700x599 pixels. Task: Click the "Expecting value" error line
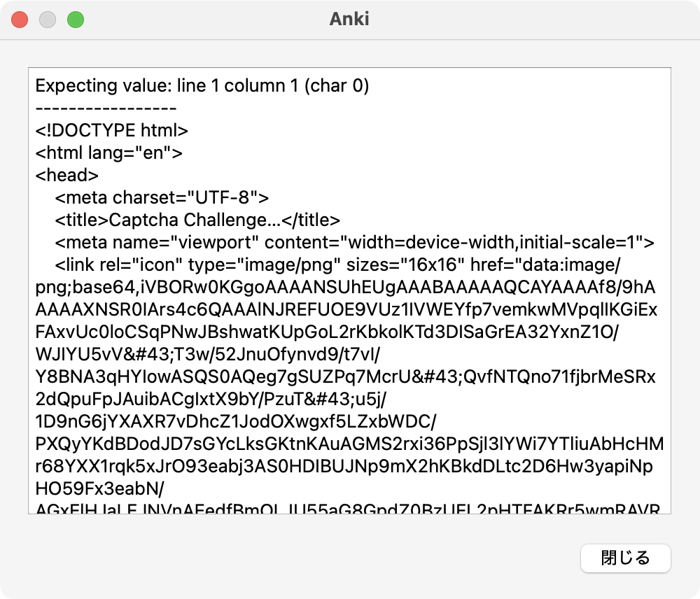point(202,86)
